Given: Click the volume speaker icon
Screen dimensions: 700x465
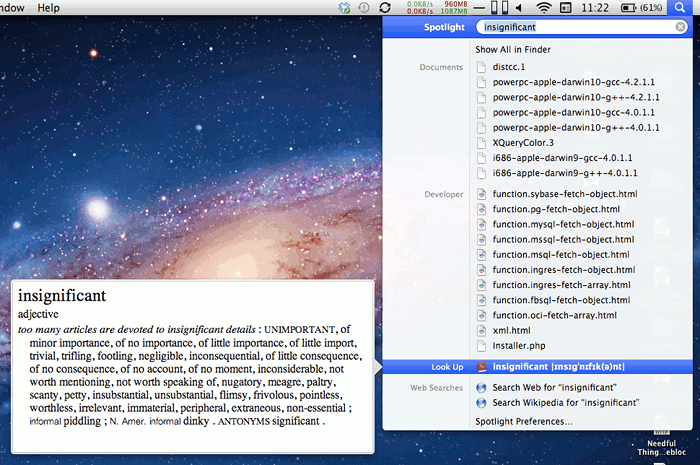Looking at the screenshot, I should [x=522, y=8].
